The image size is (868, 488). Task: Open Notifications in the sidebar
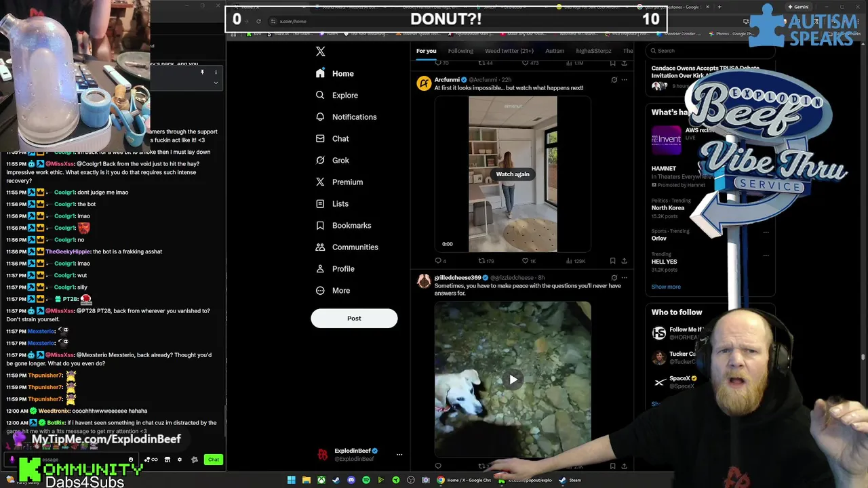point(346,117)
